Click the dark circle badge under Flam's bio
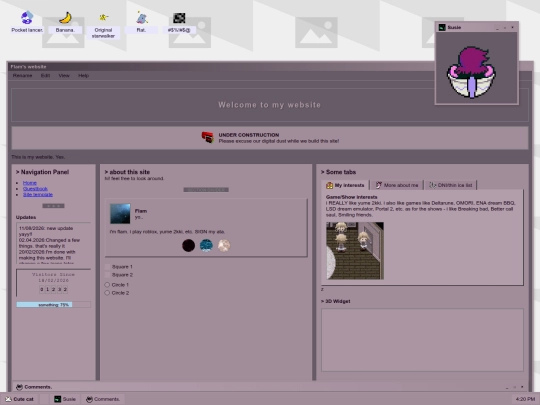 pos(188,246)
